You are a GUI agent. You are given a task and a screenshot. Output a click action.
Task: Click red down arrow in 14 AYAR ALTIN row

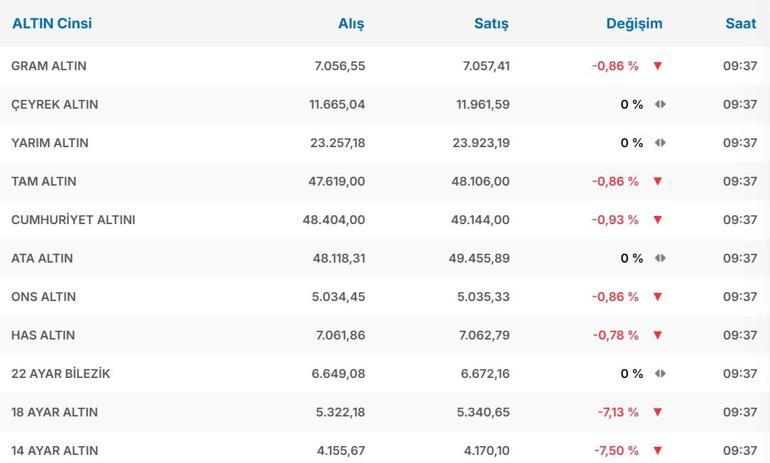657,451
